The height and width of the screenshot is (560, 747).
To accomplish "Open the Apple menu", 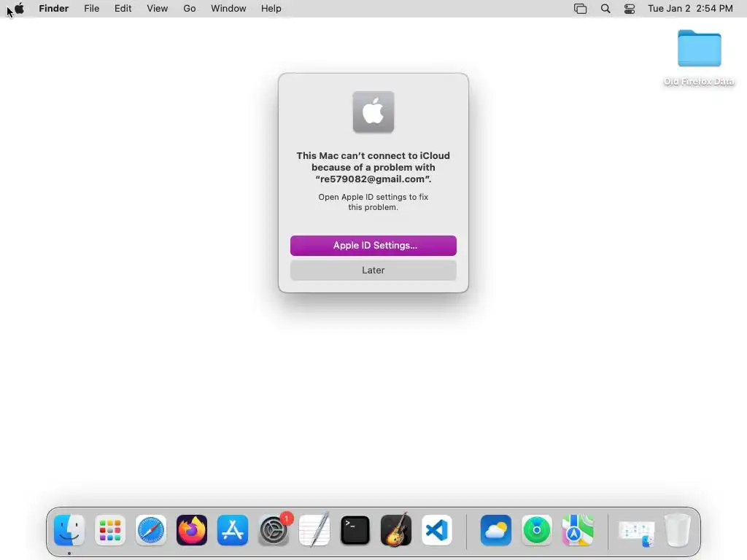I will 19,8.
